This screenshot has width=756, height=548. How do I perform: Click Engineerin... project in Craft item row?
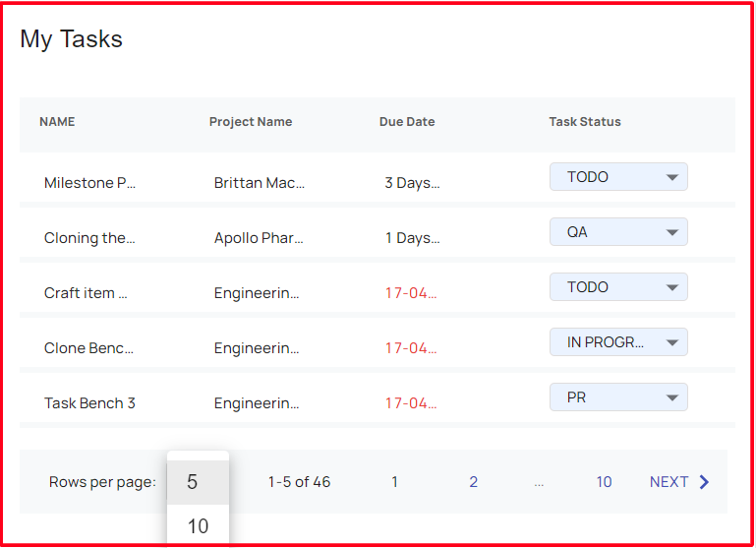coord(257,293)
